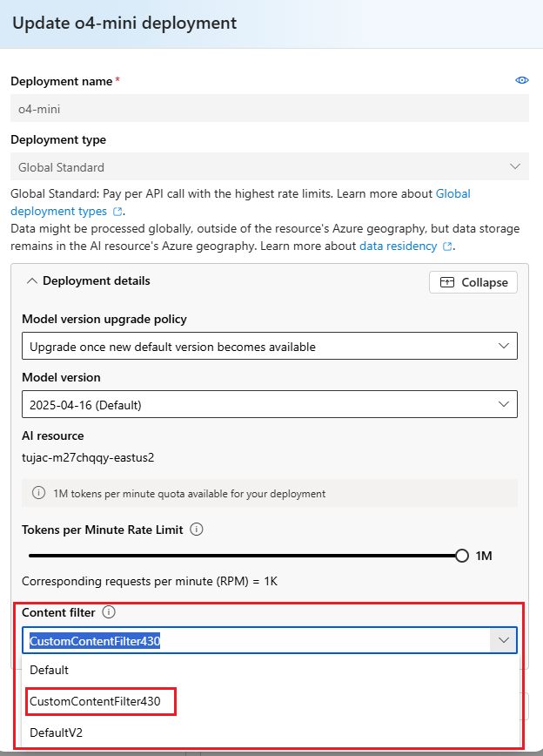Expand the Model version 2025-04-16 dropdown
This screenshot has width=543, height=756.
pyautogui.click(x=270, y=404)
